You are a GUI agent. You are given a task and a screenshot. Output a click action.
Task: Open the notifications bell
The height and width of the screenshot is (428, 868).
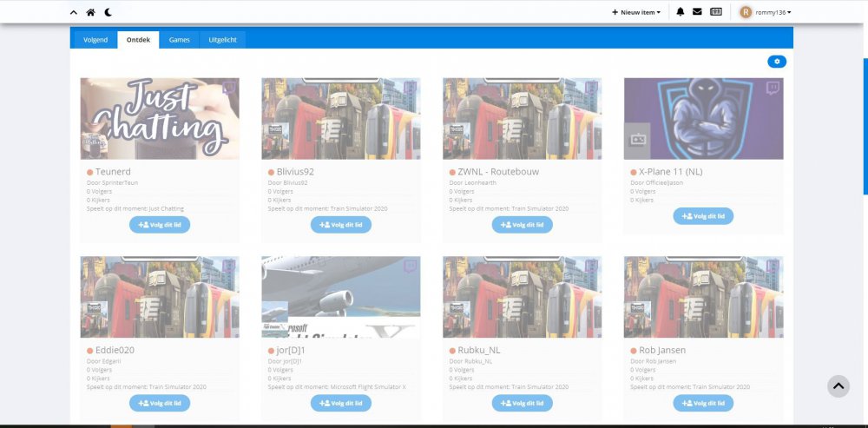tap(681, 12)
